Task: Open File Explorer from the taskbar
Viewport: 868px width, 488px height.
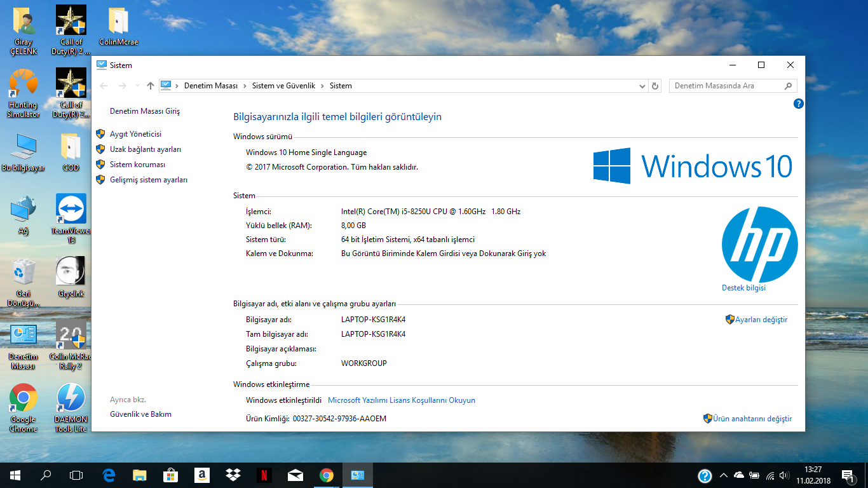Action: click(x=139, y=475)
